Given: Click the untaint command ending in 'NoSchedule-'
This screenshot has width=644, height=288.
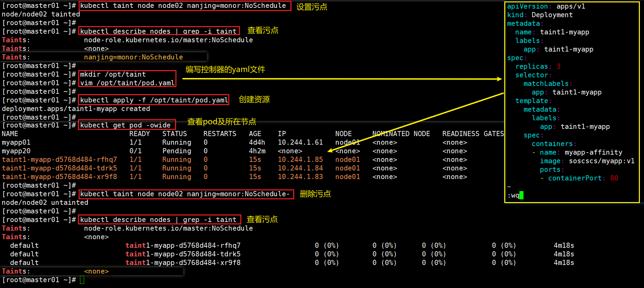Looking at the screenshot, I should click(x=185, y=194).
